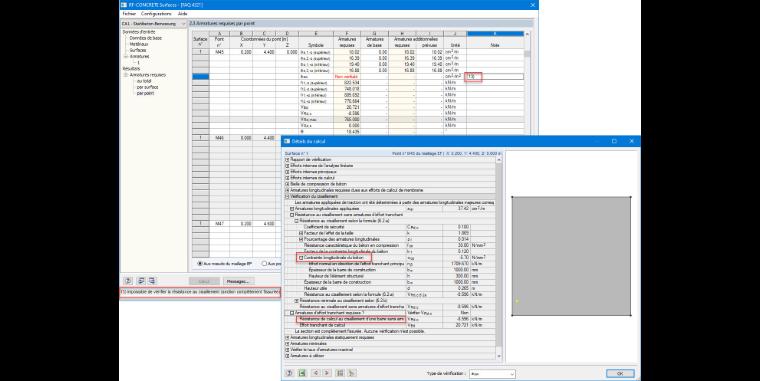Open the Aide menu
The image size is (760, 381).
click(x=182, y=14)
